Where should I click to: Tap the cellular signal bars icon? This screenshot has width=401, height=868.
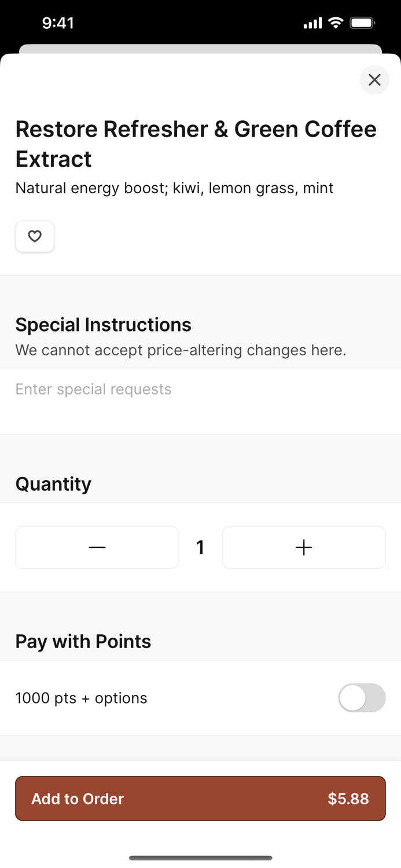[x=312, y=23]
